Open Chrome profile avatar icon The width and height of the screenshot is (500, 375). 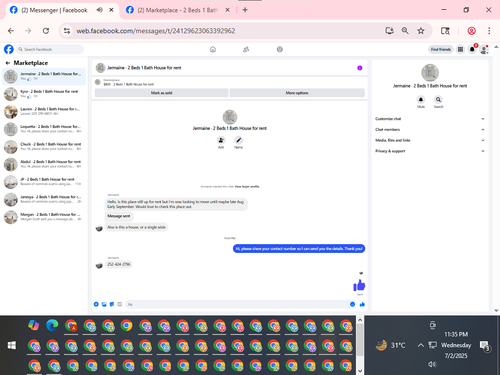point(471,31)
